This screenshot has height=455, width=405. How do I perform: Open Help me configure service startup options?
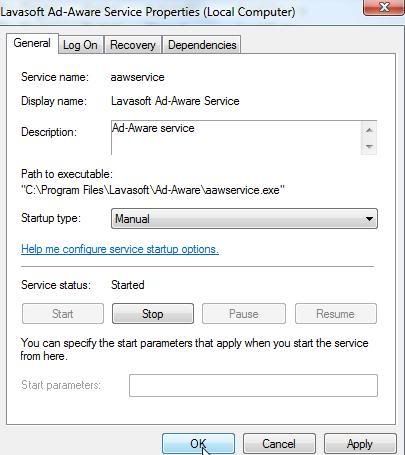pos(120,249)
